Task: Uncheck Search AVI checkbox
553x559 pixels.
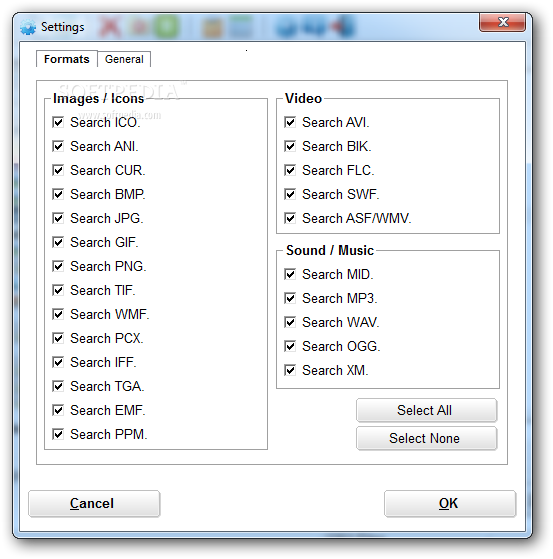Action: pyautogui.click(x=290, y=123)
